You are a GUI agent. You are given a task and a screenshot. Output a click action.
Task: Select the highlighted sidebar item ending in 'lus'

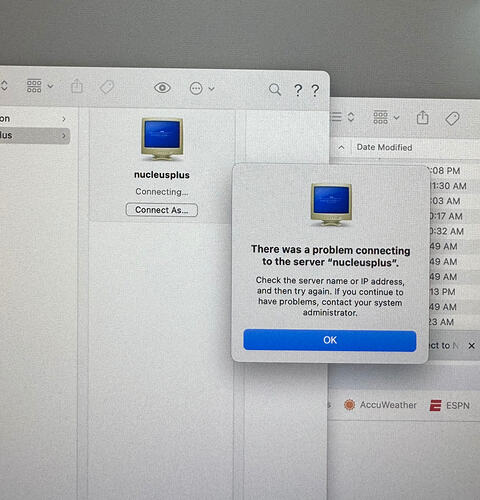point(35,136)
